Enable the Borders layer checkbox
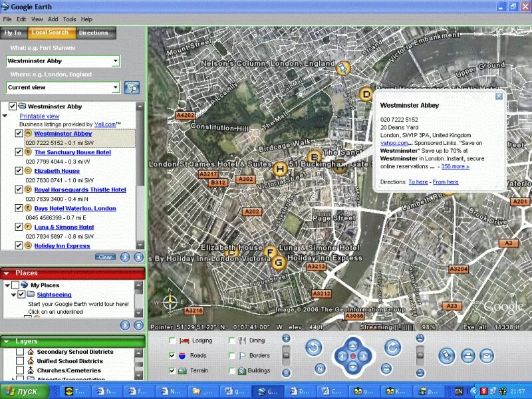The height and width of the screenshot is (399, 532). tap(231, 355)
